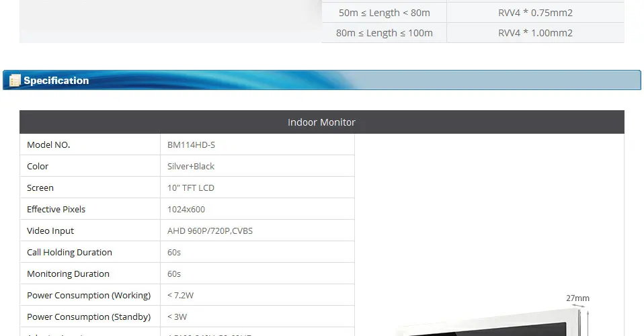This screenshot has height=336, width=644.
Task: Click the Video Input label
Action: point(50,231)
